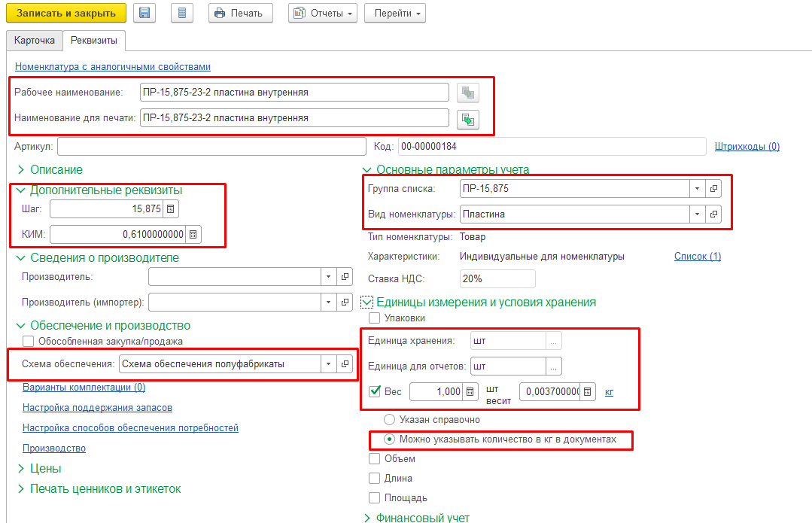
Task: Open the Вид номенклатуры item form icon
Action: point(713,214)
